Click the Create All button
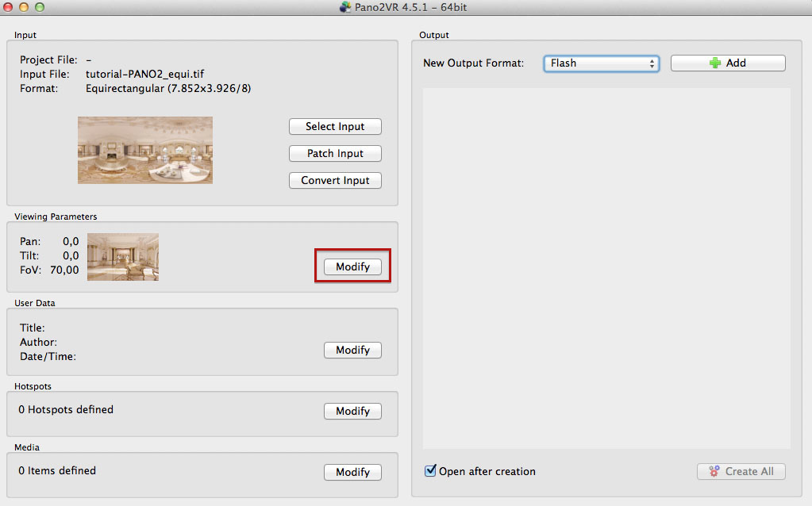Screen dimensions: 812x506 (x=741, y=471)
